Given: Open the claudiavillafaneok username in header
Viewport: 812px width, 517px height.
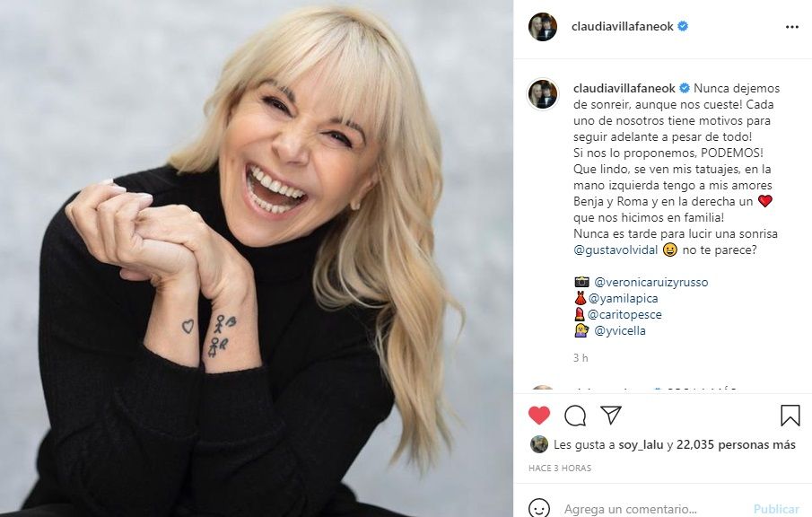Looking at the screenshot, I should pos(622,27).
